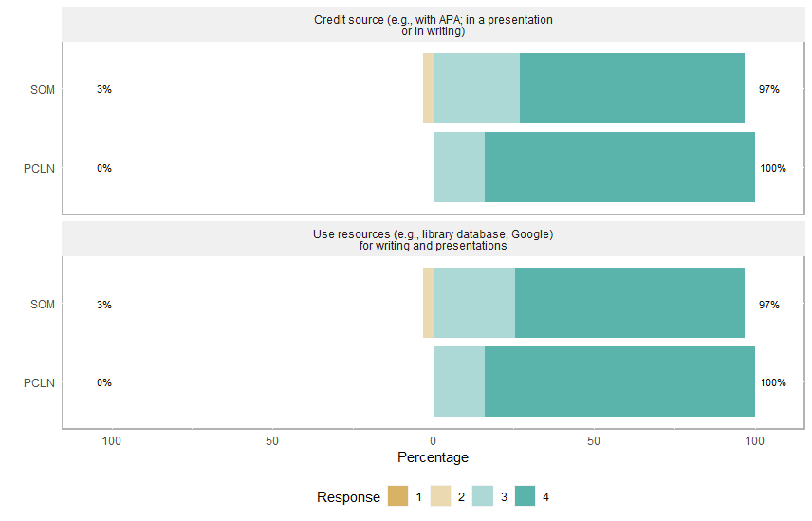Click PCLN light teal segment in Use resources
The width and height of the screenshot is (812, 521).
coord(459,382)
